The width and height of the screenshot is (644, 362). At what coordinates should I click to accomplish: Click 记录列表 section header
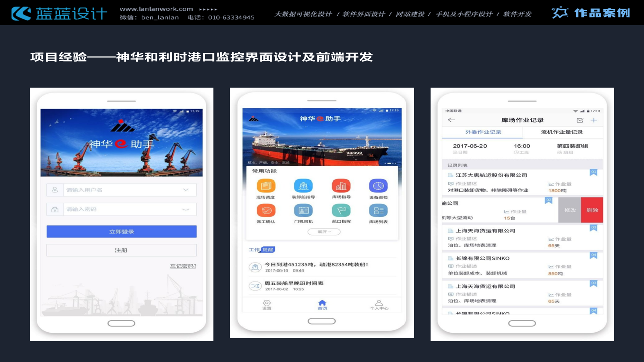point(458,165)
